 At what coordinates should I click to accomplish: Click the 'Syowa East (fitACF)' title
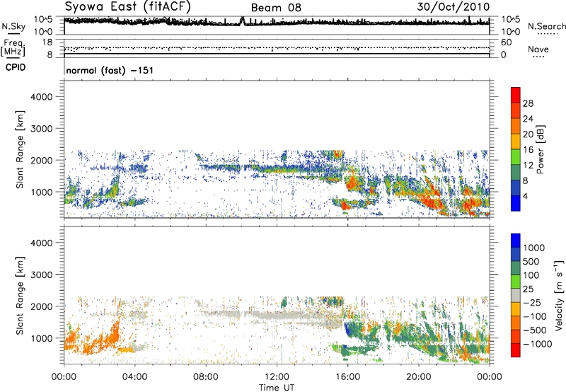click(128, 7)
